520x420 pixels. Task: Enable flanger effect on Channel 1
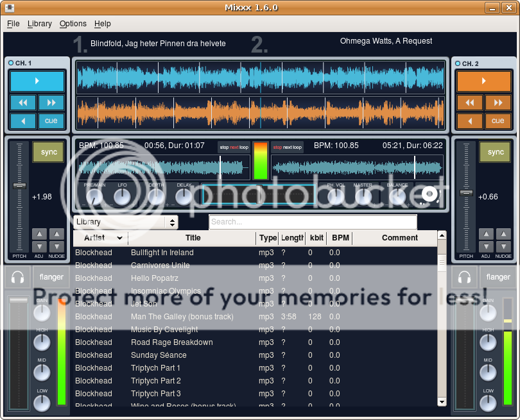click(51, 277)
